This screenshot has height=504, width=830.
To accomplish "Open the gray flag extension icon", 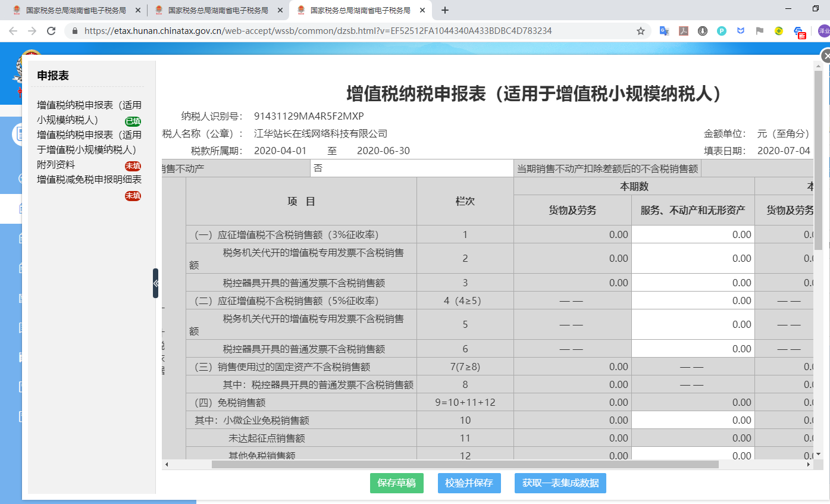I will [760, 31].
